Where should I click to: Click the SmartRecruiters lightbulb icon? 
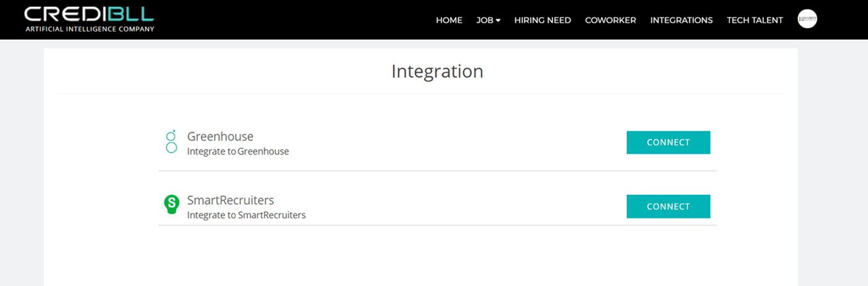pyautogui.click(x=171, y=205)
